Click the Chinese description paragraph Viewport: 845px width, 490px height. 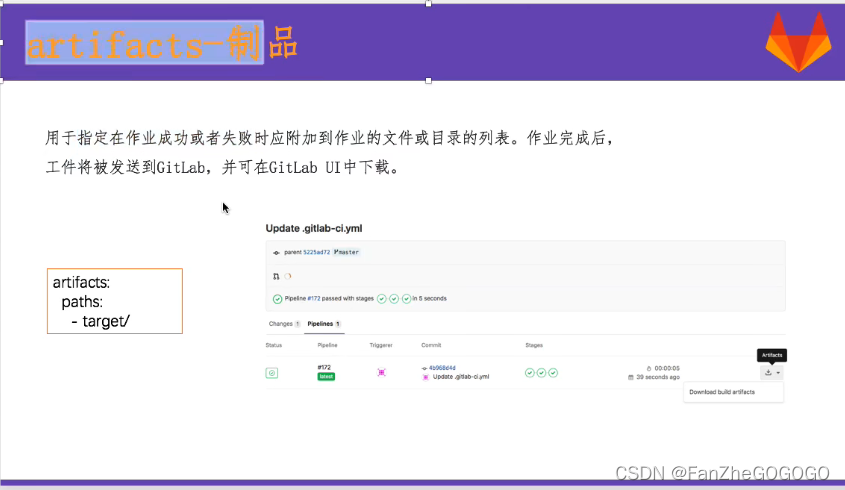[330, 153]
